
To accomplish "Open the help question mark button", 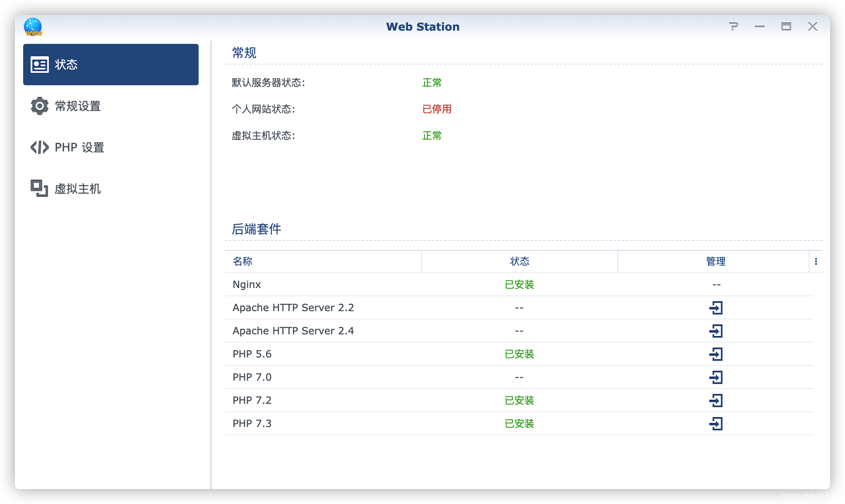I will pyautogui.click(x=733, y=26).
